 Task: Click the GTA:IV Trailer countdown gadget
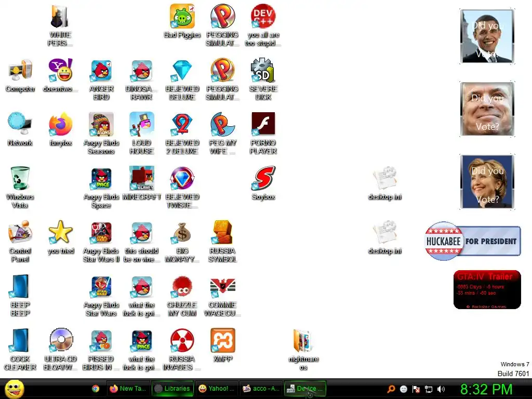[x=487, y=290]
